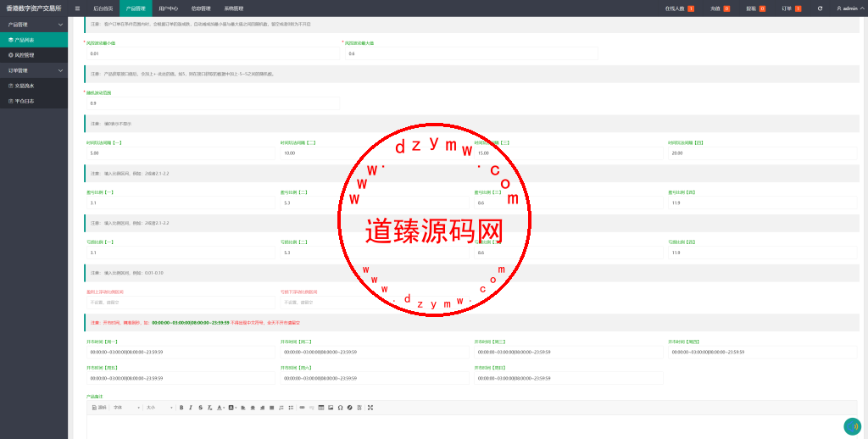
Task: Toggle the sidebar collapse hamburger icon
Action: tap(77, 8)
